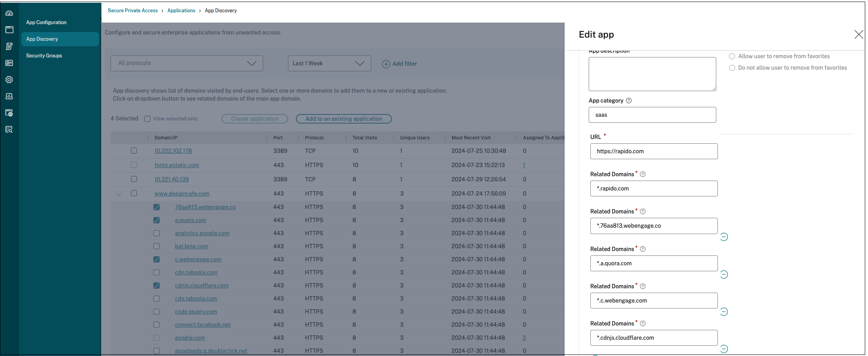Remove the *.a.quora.com related domain
868x356 pixels.
click(x=724, y=274)
